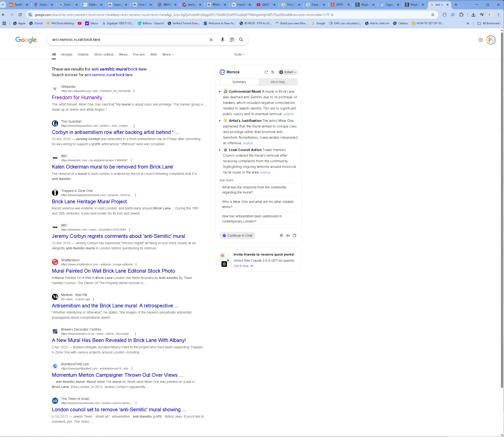
Task: Open options for the Shutterstock result
Action: coord(136,264)
